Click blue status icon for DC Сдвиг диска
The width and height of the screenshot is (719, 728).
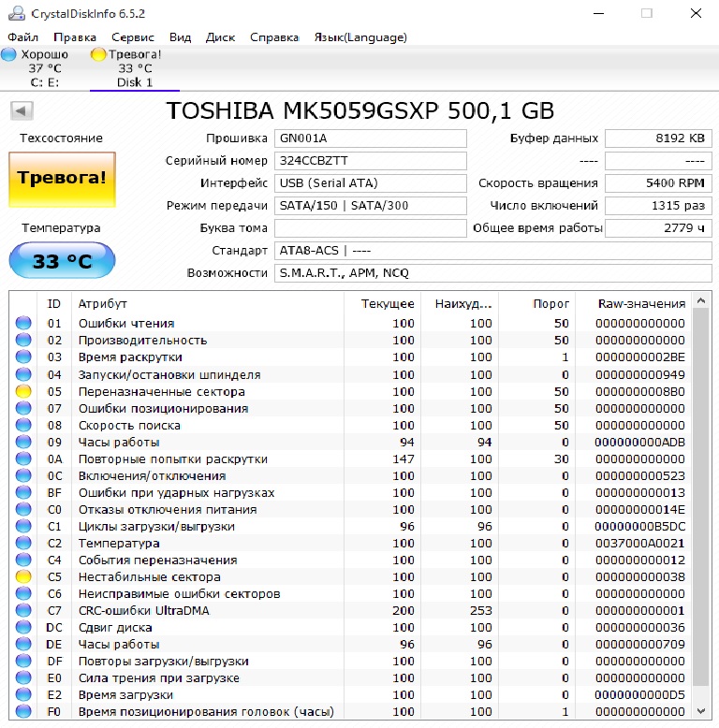[x=23, y=627]
